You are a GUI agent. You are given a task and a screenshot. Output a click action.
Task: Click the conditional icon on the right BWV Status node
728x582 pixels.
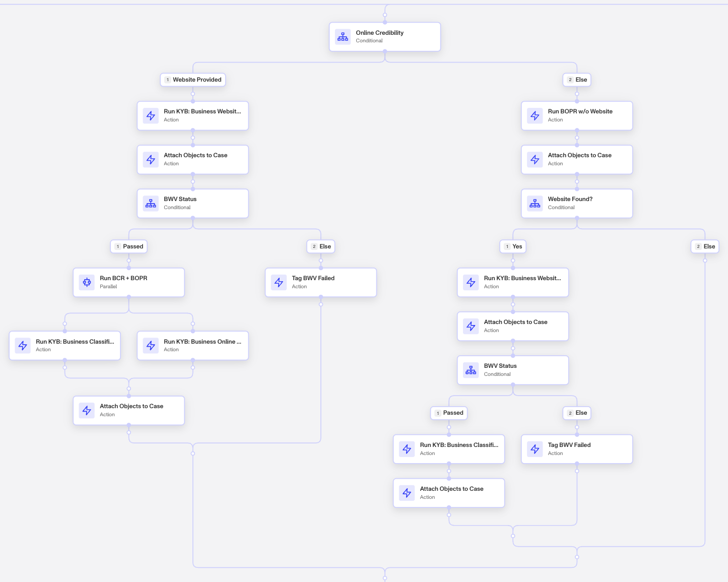(x=471, y=370)
